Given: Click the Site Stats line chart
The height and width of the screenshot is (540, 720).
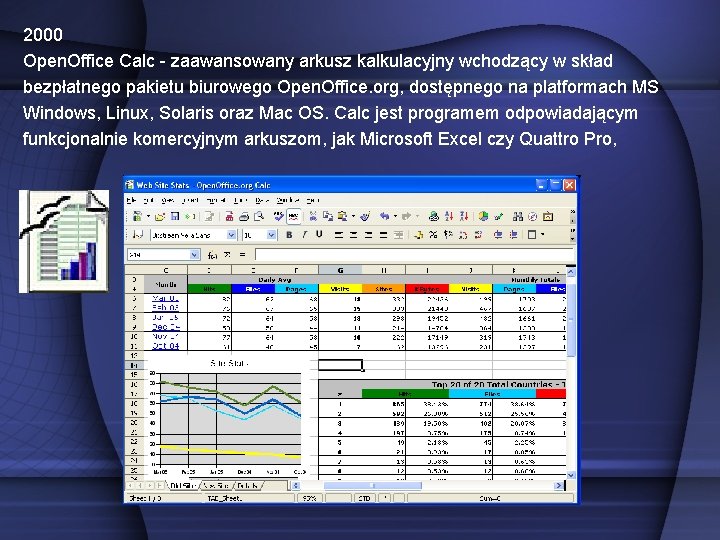Looking at the screenshot, I should tap(228, 416).
